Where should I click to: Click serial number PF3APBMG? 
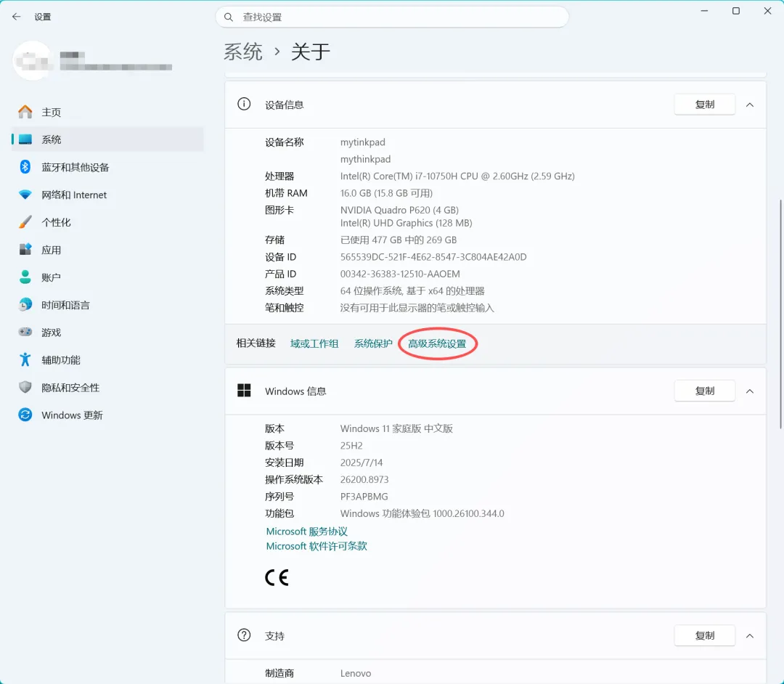click(364, 497)
